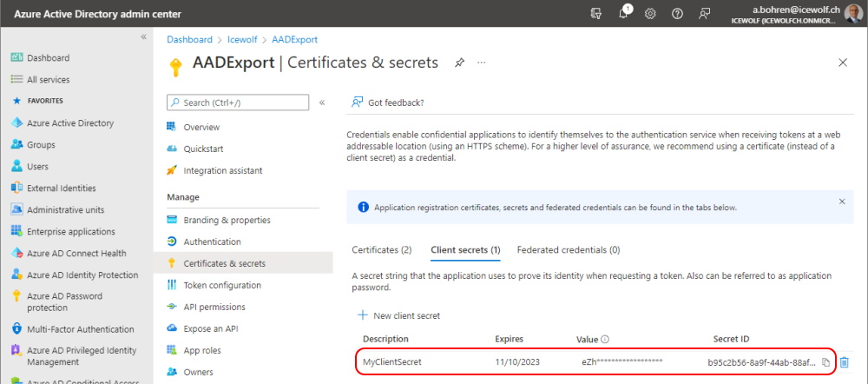Select Client secrets (1) tab

465,249
